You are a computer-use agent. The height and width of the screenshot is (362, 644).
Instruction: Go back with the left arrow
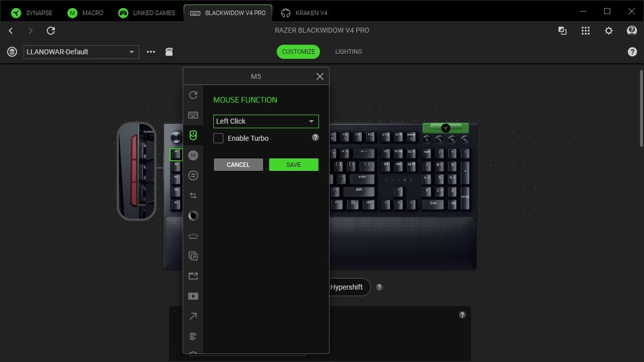11,31
